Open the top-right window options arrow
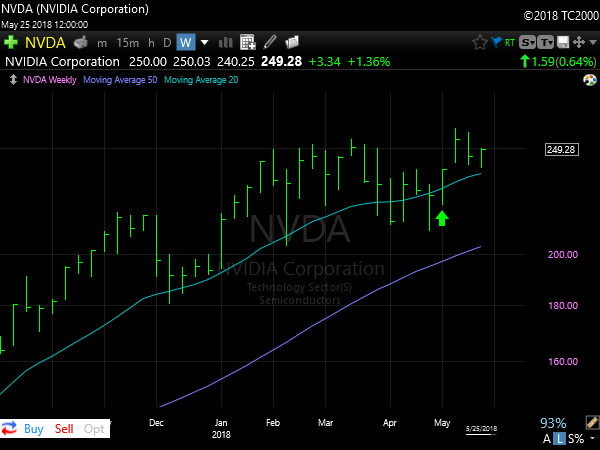The height and width of the screenshot is (450, 600). (x=593, y=42)
